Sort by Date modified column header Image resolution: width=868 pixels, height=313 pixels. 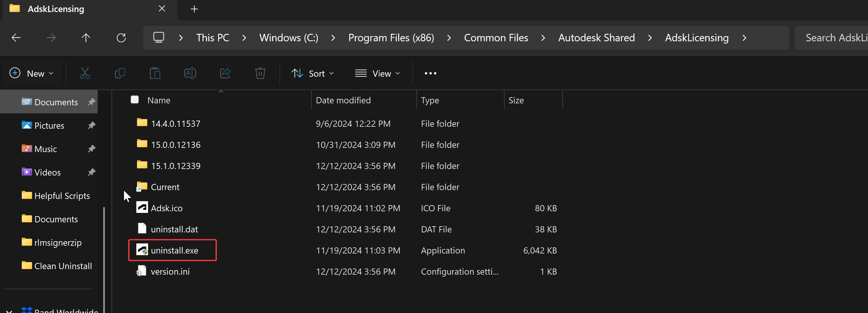(343, 100)
